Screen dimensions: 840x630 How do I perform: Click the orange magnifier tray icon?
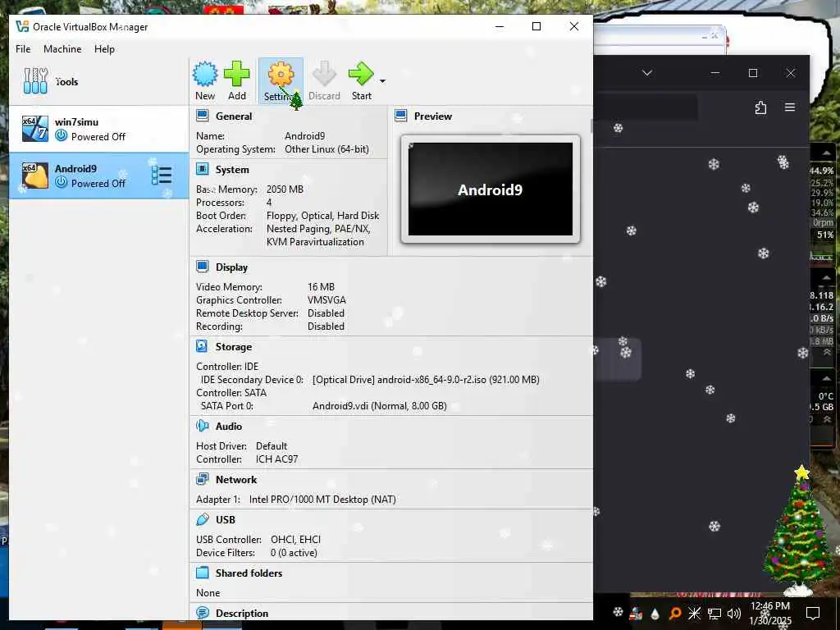pos(675,613)
